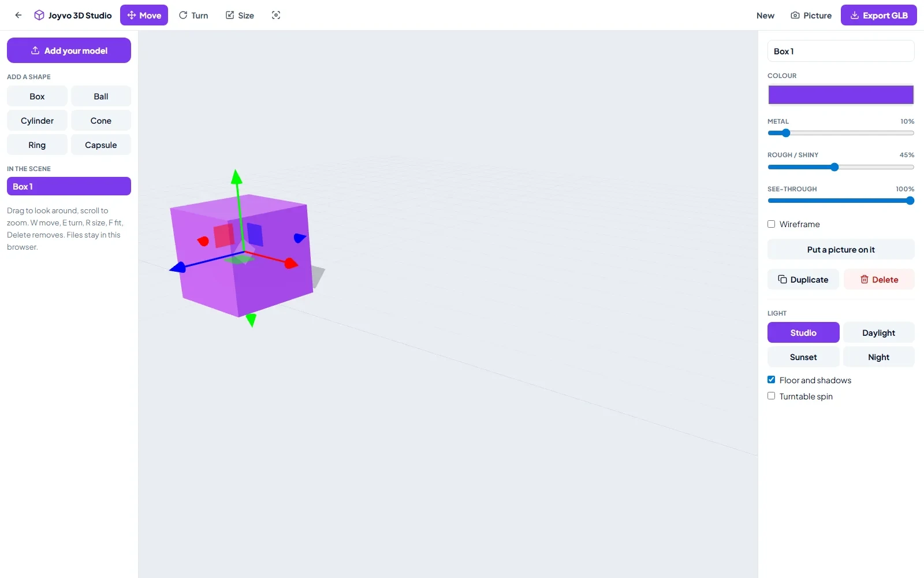The height and width of the screenshot is (578, 924).
Task: Add a Cone shape
Action: (x=101, y=120)
